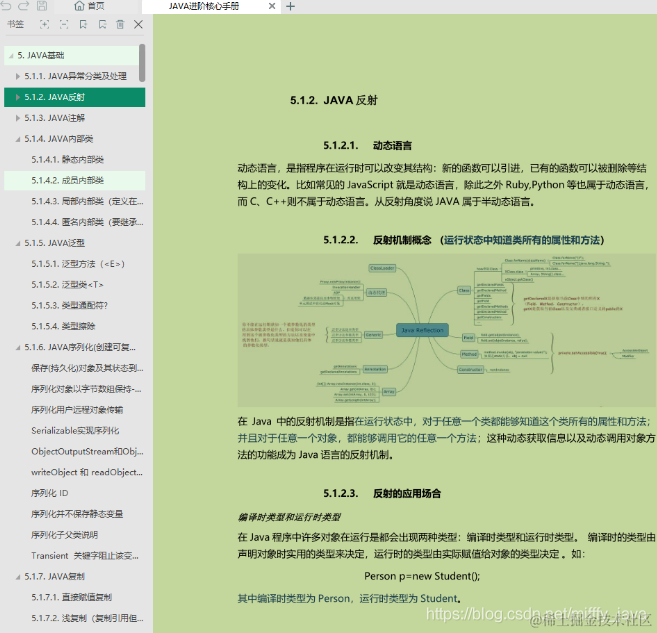This screenshot has height=633, width=657.
Task: Open bookmark writeObject 和 readObject
Action: (87, 473)
